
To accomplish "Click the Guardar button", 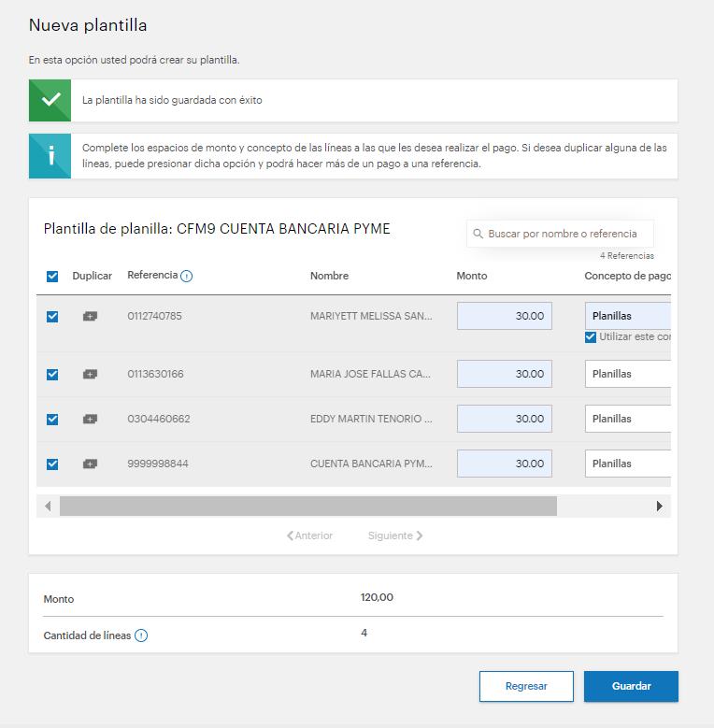I will (631, 686).
